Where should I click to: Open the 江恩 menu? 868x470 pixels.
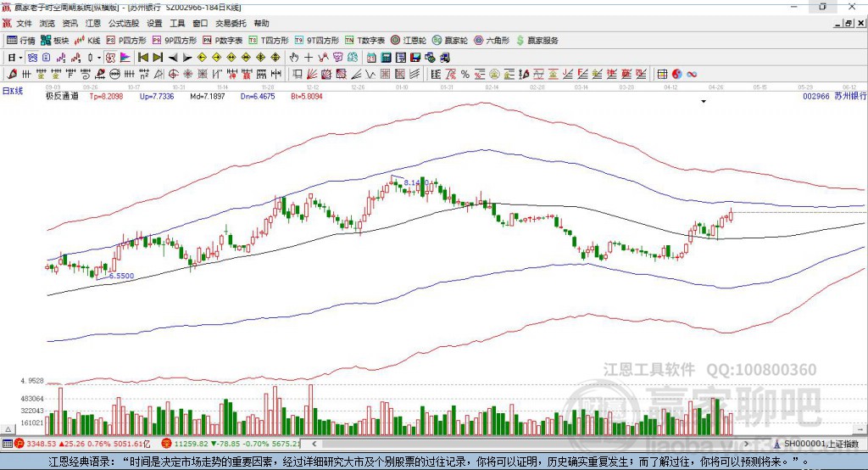[x=93, y=23]
